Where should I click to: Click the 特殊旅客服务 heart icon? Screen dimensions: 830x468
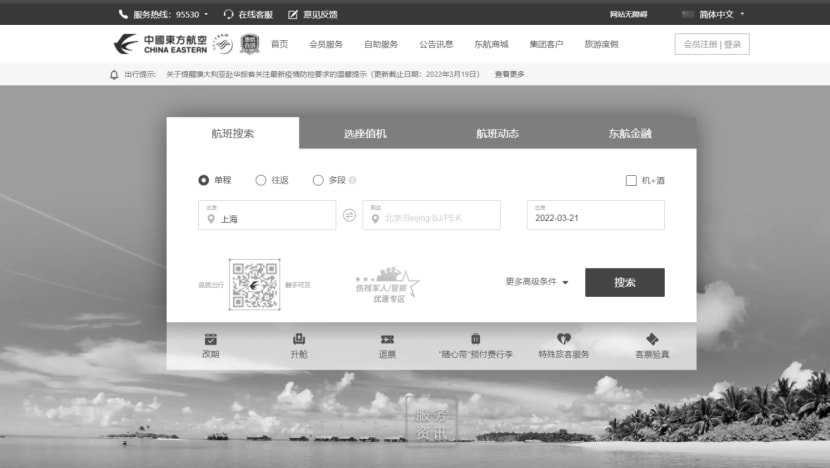click(564, 339)
